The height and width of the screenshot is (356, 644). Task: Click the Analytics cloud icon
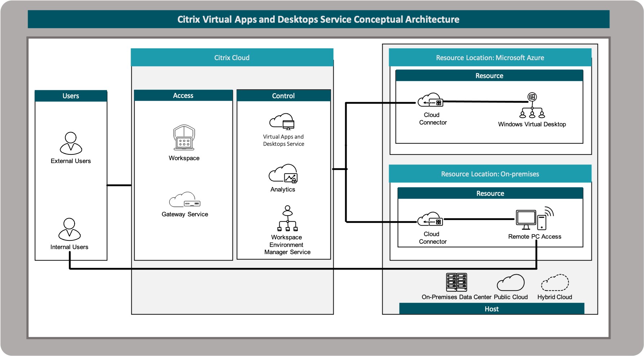[283, 174]
